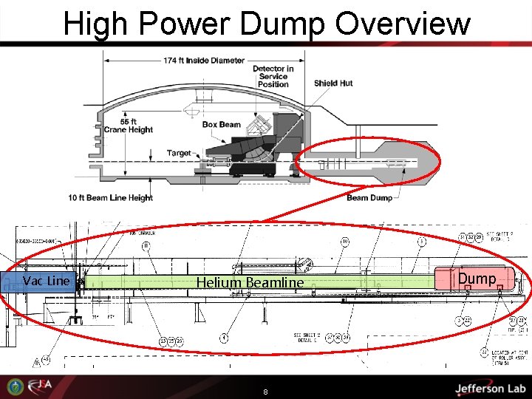
Task: Click the slide page number 8
Action: [x=266, y=392]
